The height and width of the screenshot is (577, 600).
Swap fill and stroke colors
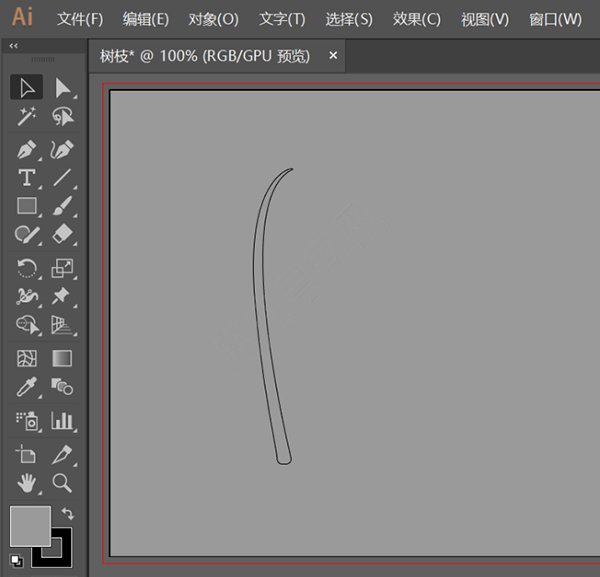point(68,513)
